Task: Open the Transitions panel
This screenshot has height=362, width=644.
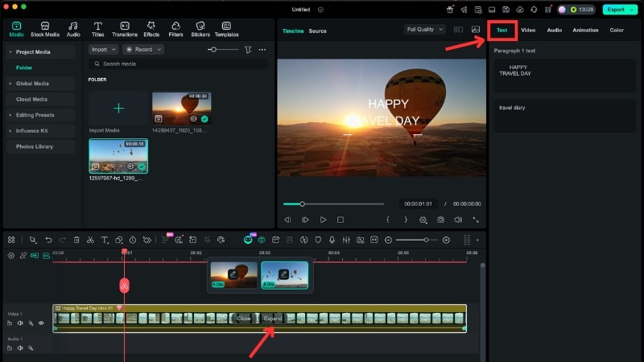Action: click(x=125, y=30)
